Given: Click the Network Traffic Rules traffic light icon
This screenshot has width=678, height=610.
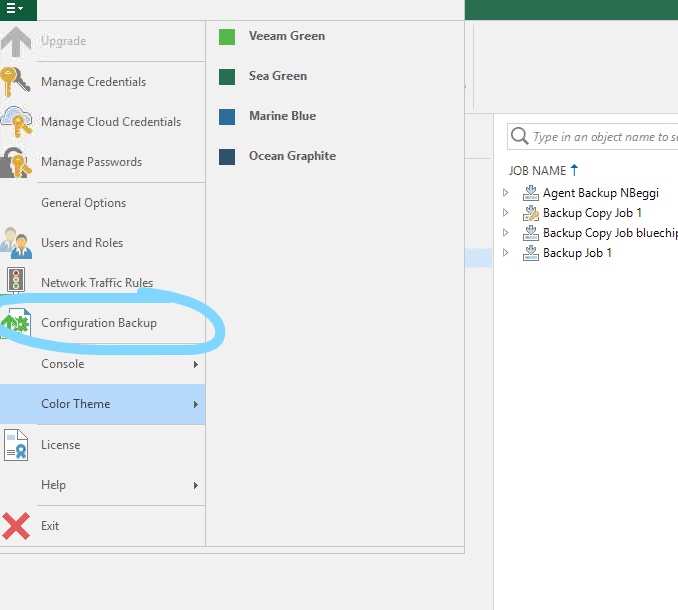Looking at the screenshot, I should pos(16,280).
